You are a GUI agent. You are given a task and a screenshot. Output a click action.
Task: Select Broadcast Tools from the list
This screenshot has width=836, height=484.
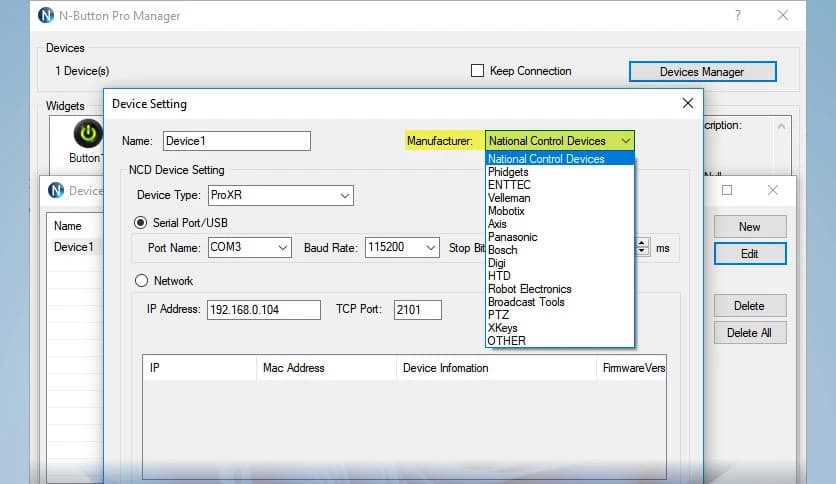(526, 302)
